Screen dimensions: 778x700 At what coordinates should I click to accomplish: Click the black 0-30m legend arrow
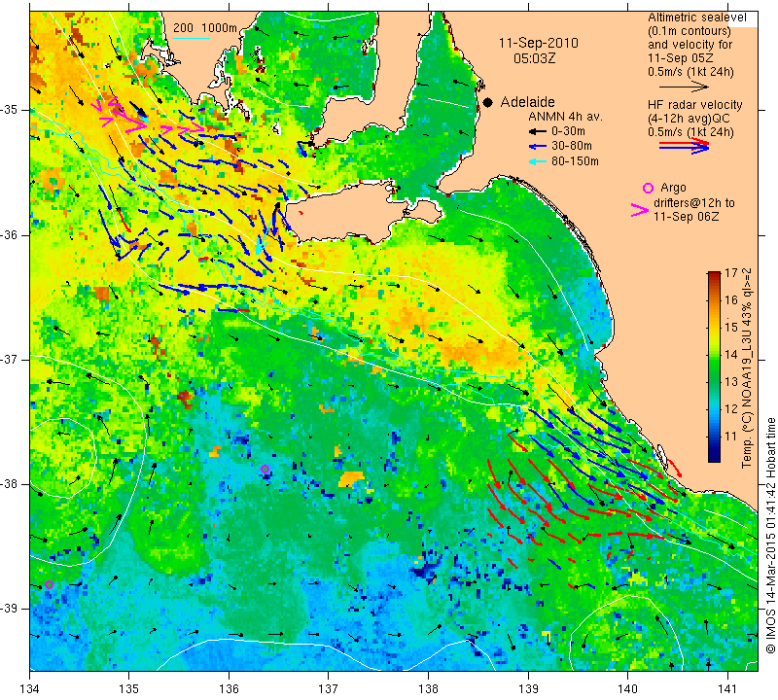click(x=538, y=132)
